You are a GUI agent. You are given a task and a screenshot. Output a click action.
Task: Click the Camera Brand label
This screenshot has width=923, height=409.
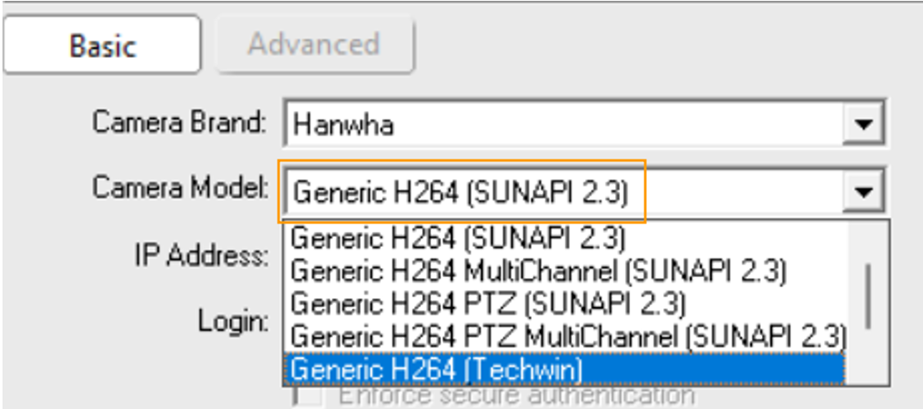(x=180, y=123)
